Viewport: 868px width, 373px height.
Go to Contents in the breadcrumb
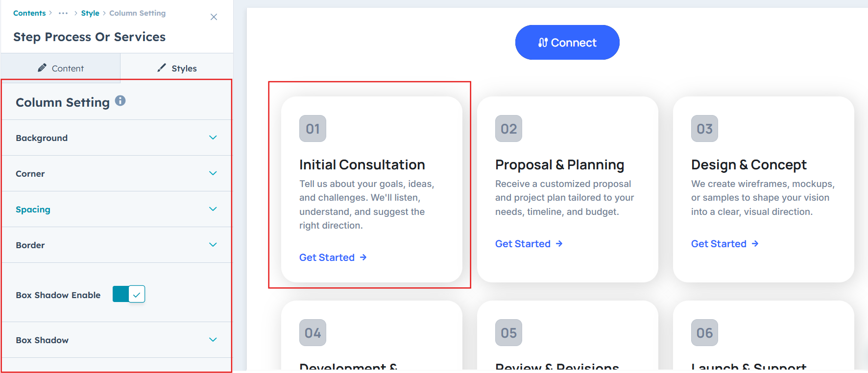click(x=29, y=13)
